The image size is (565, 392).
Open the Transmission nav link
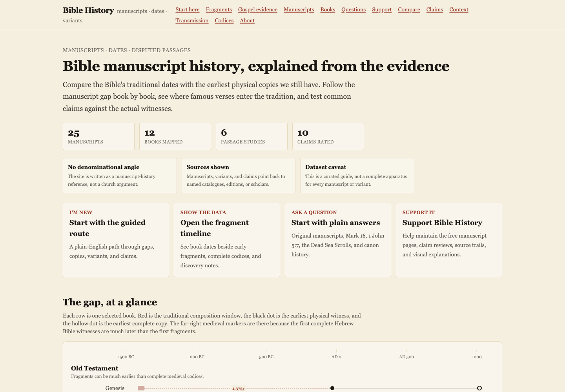click(192, 20)
